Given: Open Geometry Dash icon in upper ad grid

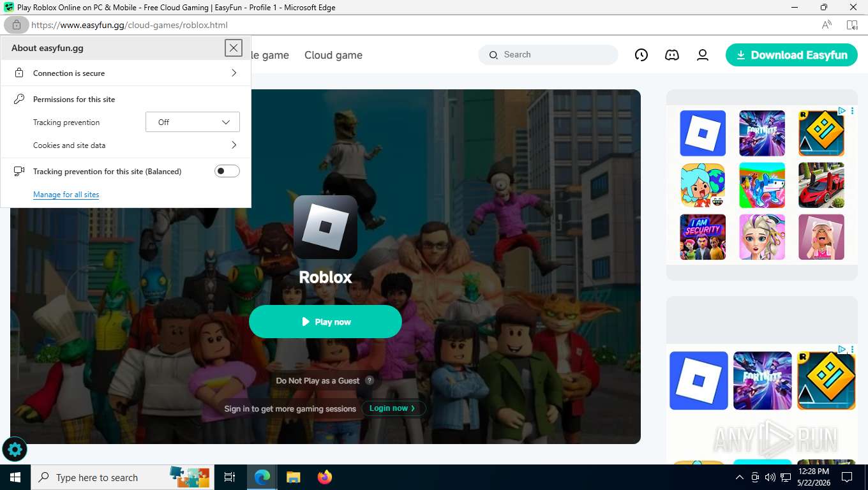Looking at the screenshot, I should 821,133.
